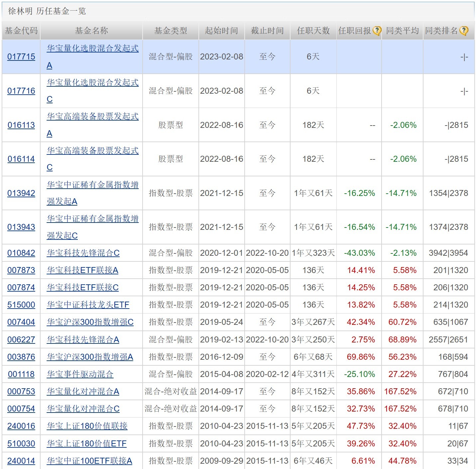Viewport: 476px width, 469px height.
Task: Click the ranking cell 3942|3954
Action: pos(448,253)
